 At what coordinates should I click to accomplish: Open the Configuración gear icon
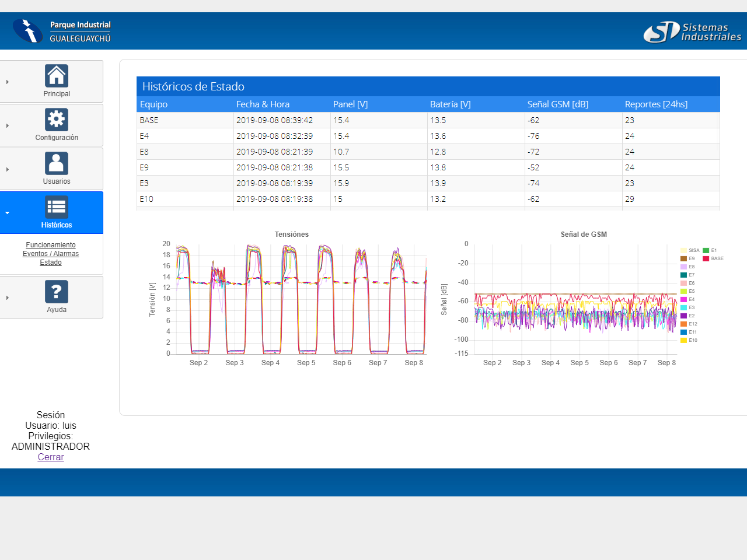57,120
